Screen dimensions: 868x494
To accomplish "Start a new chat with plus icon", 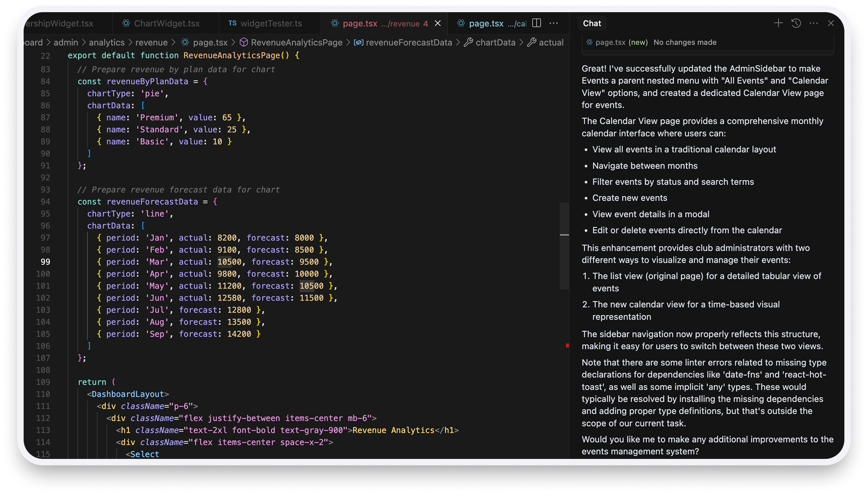I will coord(778,23).
